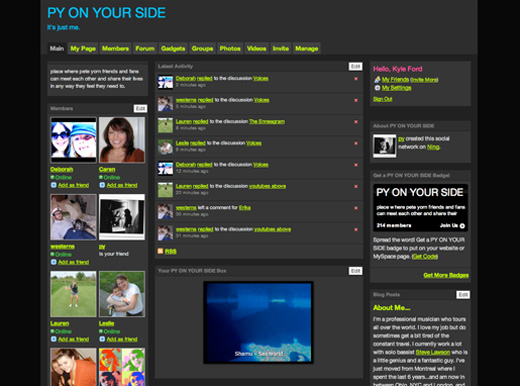
Task: Click plus icon beside Deborah's Add as friend
Action: point(54,185)
